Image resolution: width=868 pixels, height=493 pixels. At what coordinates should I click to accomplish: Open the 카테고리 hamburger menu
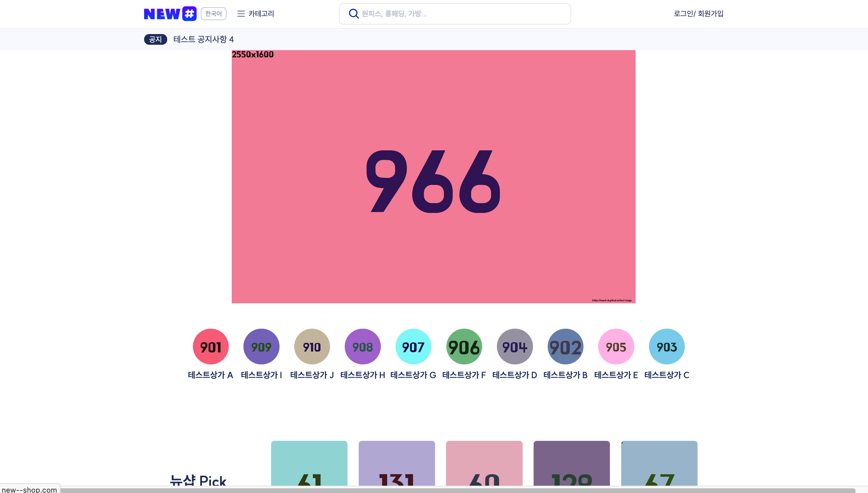pos(255,14)
